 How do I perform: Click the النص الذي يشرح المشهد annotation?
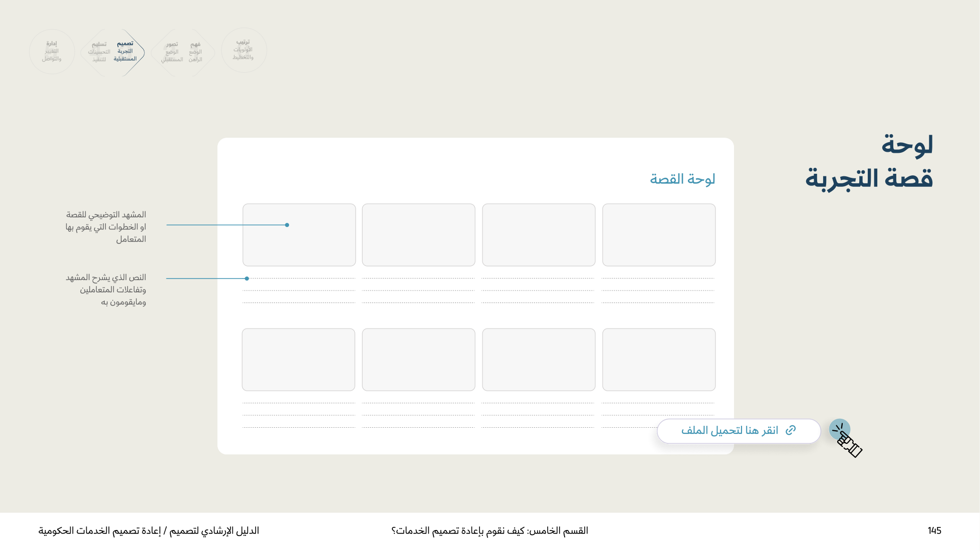pos(106,290)
